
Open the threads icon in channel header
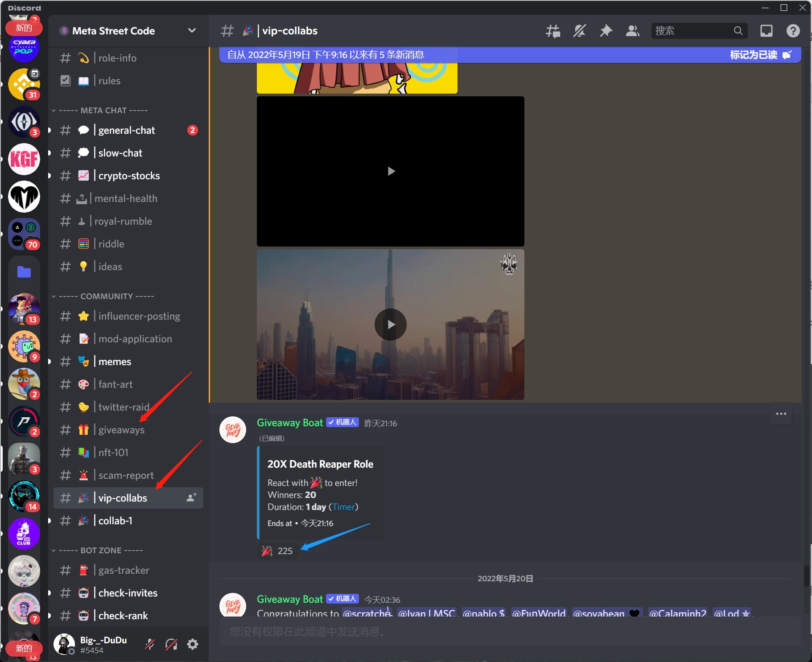(553, 31)
